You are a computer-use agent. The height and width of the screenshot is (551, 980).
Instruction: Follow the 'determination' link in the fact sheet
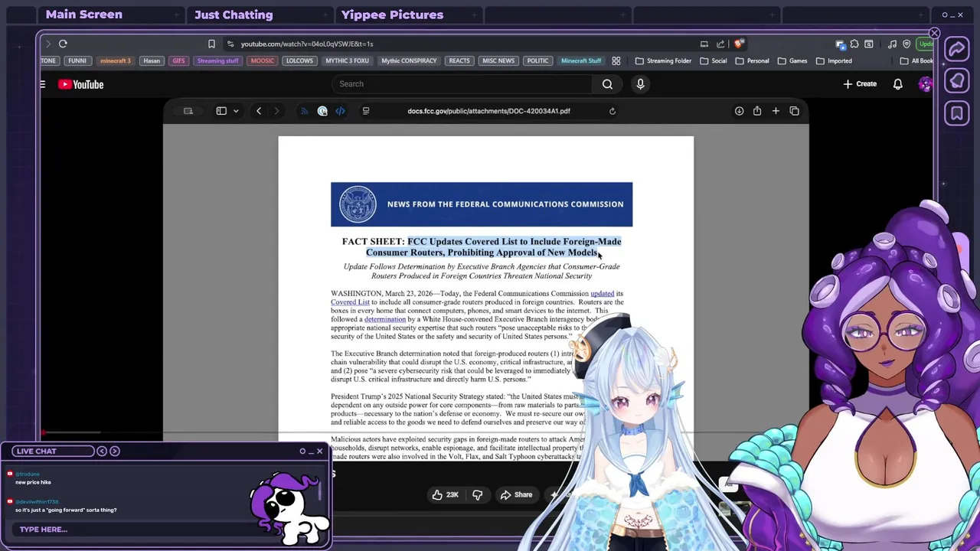pos(385,319)
